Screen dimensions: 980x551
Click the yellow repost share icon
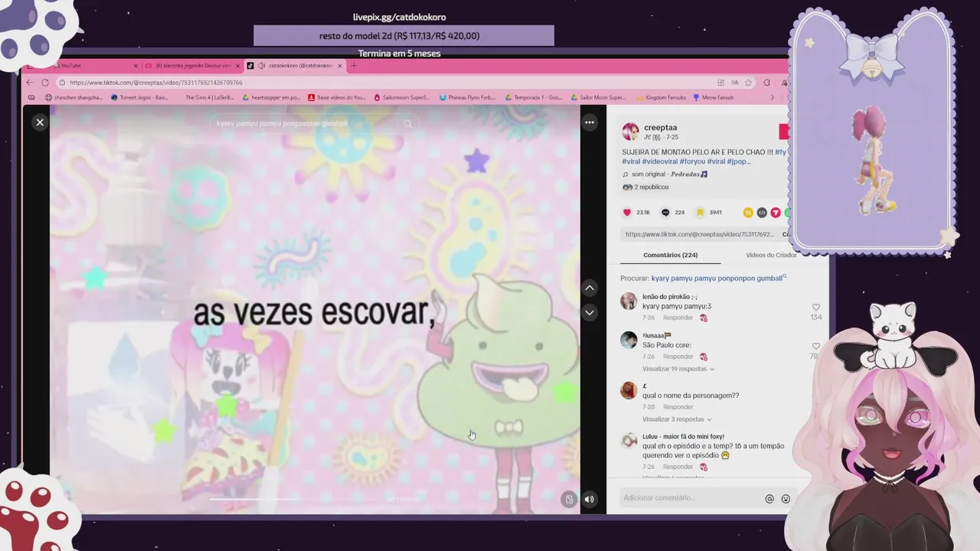coord(748,212)
